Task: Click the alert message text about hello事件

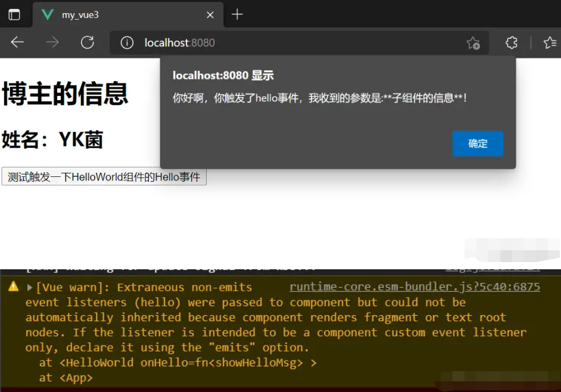Action: (x=320, y=98)
